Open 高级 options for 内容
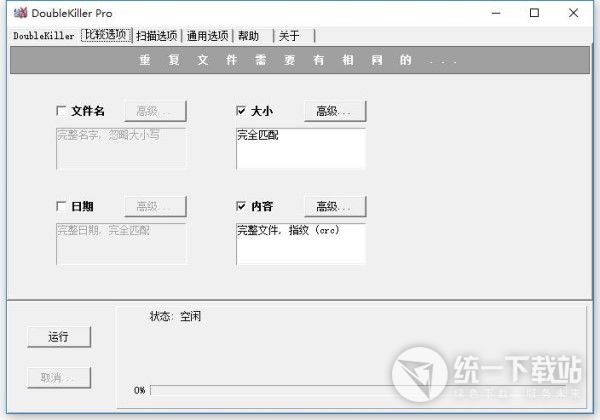 pos(335,207)
